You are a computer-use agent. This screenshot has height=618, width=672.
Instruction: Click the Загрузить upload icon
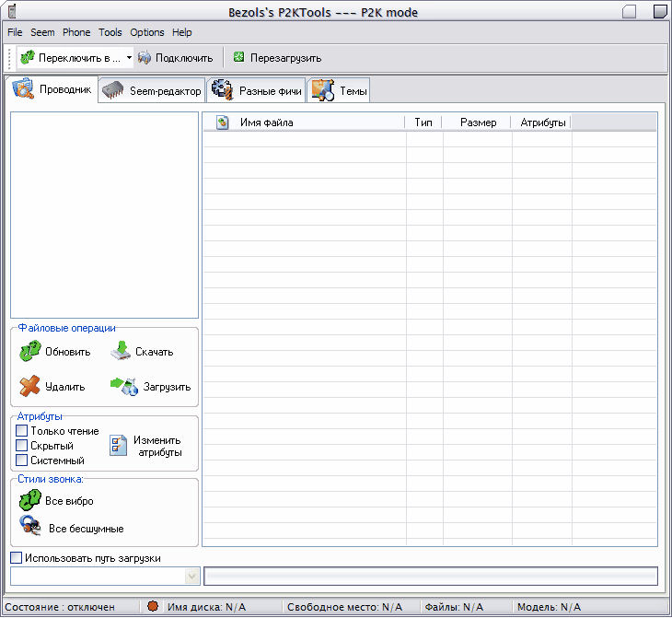(124, 386)
